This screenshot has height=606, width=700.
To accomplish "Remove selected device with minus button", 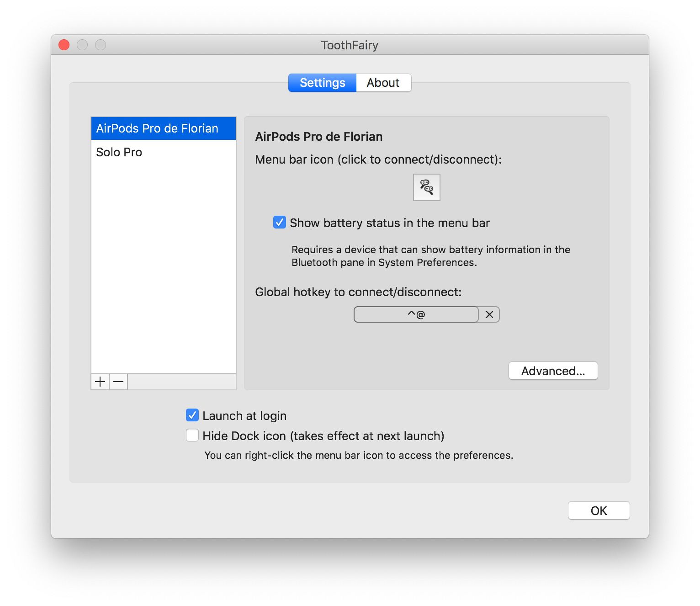I will click(118, 382).
